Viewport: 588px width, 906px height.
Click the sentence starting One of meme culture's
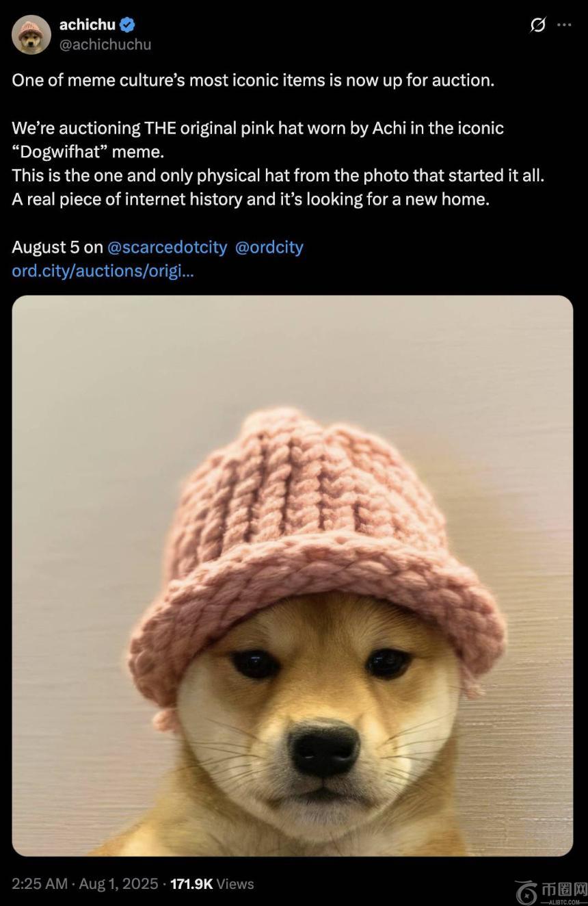pyautogui.click(x=253, y=80)
